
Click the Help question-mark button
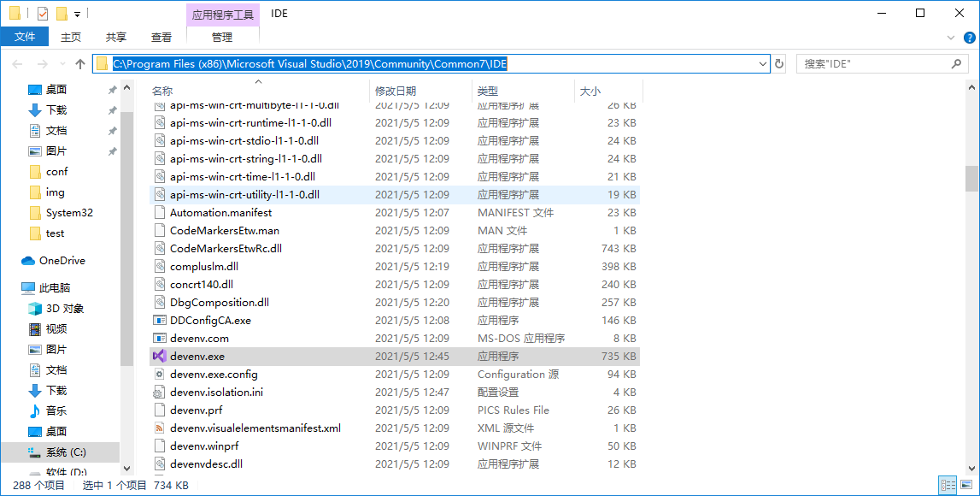[969, 37]
